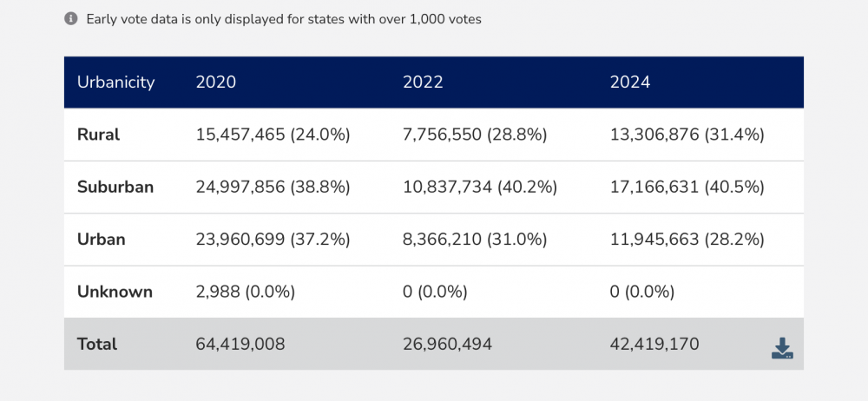Select the Unknown row label
Image resolution: width=868 pixels, height=401 pixels.
(x=115, y=292)
